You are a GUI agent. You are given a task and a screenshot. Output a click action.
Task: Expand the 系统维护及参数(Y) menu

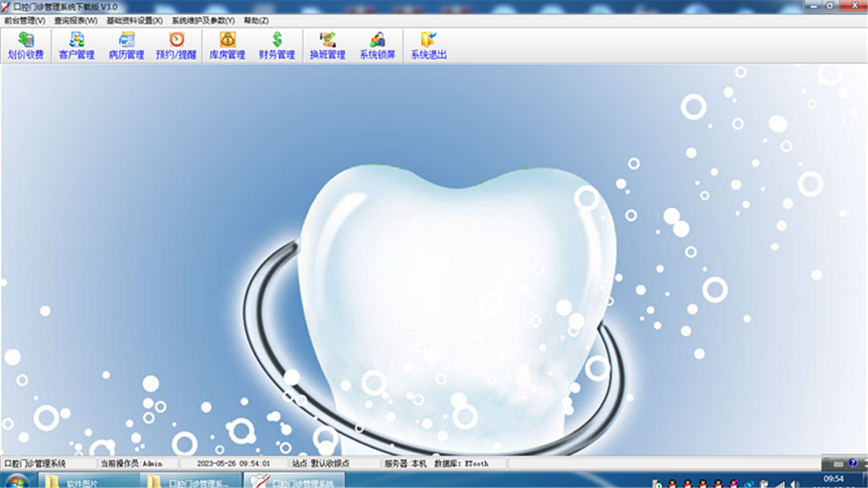click(203, 21)
